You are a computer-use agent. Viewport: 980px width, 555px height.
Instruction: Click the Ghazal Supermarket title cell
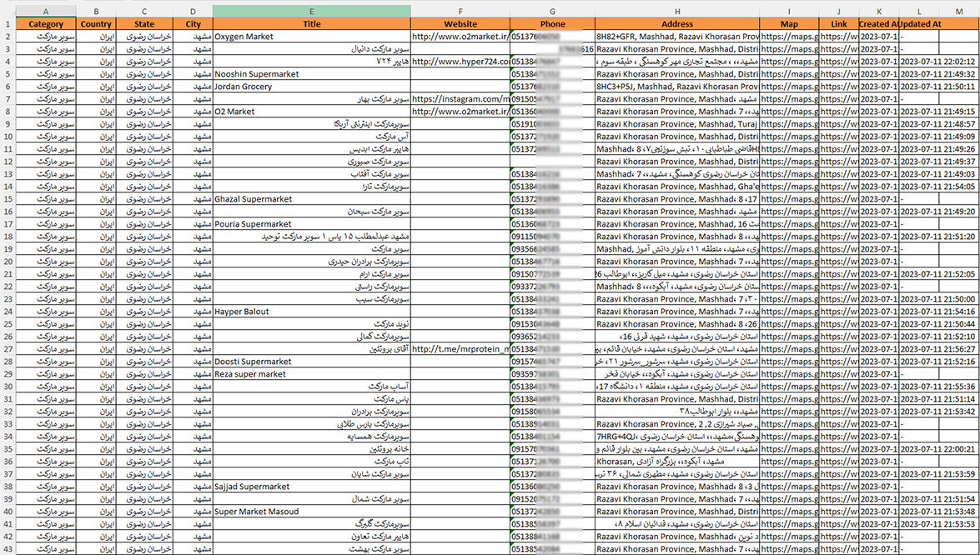(x=312, y=198)
